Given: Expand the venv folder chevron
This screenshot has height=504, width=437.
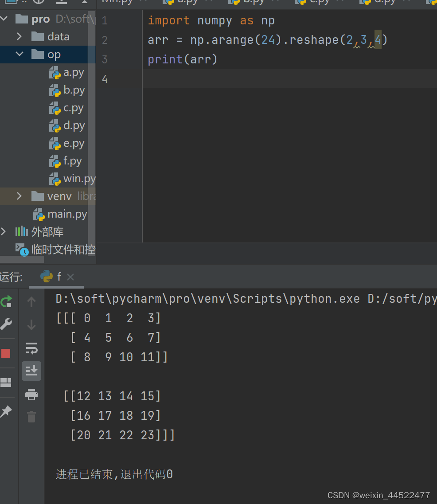Looking at the screenshot, I should tap(19, 196).
